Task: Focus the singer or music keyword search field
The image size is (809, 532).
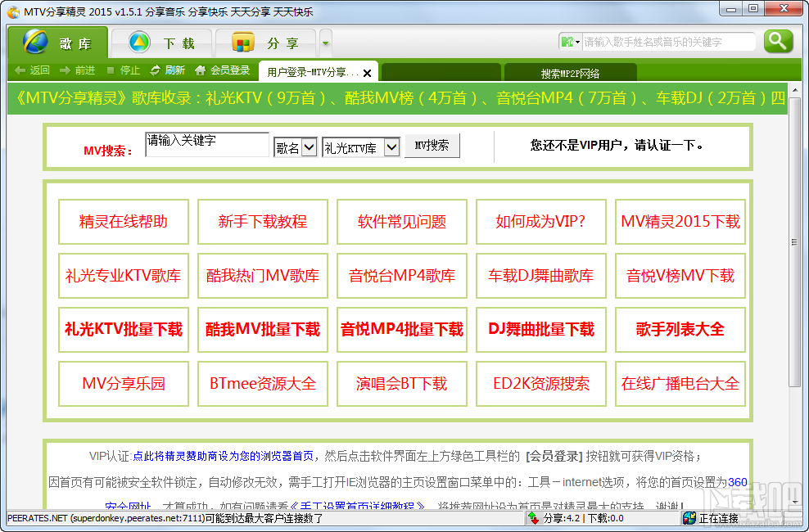Action: click(x=669, y=42)
